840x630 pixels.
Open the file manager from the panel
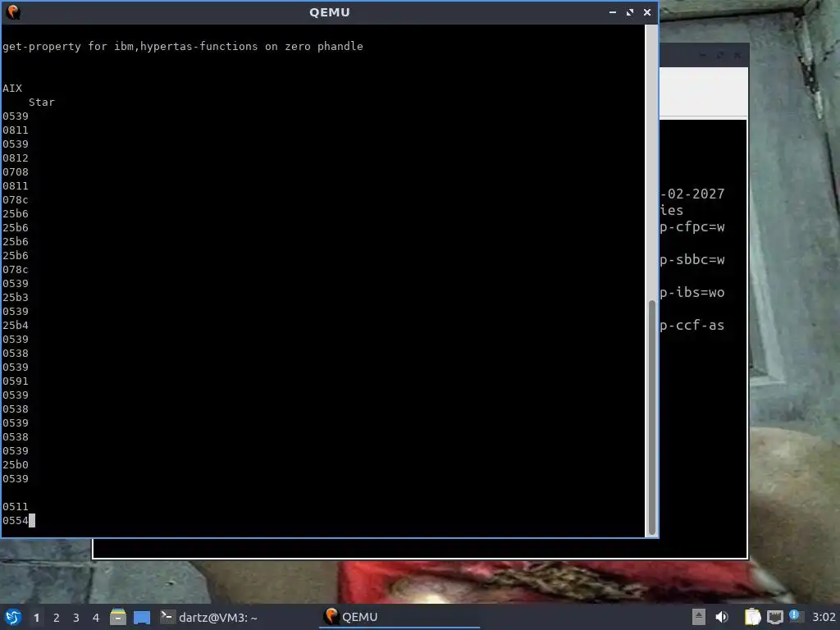click(x=118, y=617)
